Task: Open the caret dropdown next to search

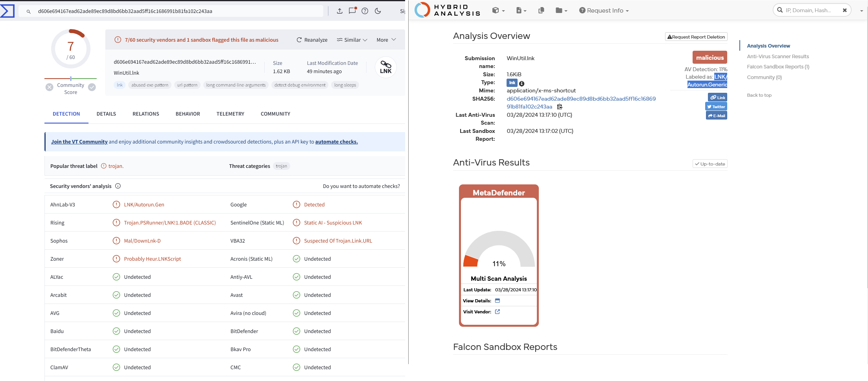Action: click(x=861, y=11)
